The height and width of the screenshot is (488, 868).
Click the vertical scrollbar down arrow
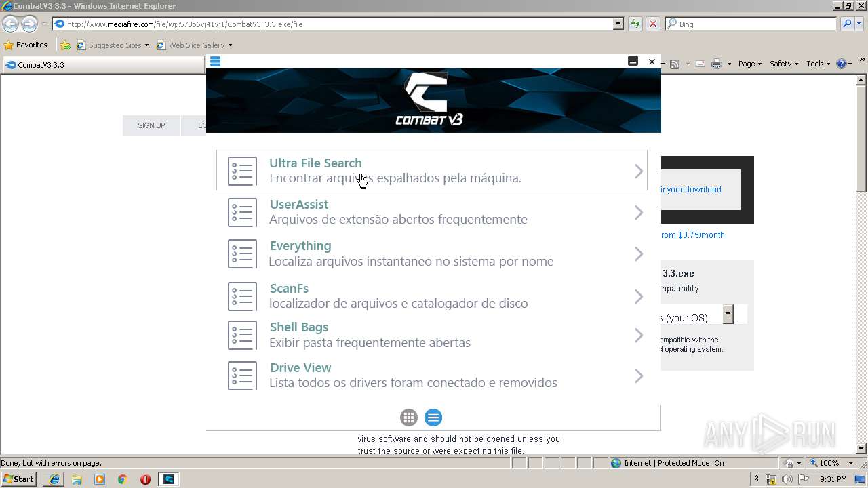tap(861, 449)
